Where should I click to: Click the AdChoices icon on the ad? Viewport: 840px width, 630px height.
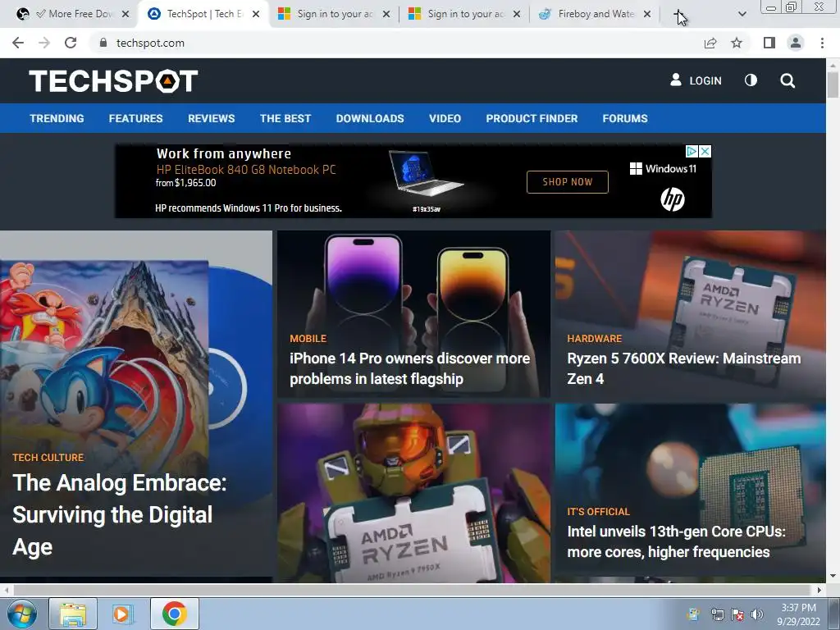692,152
